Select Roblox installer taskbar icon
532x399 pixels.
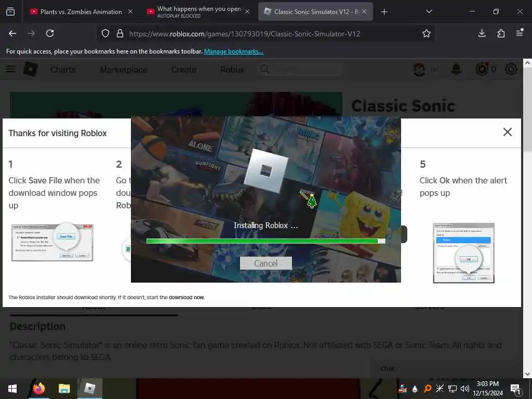89,389
